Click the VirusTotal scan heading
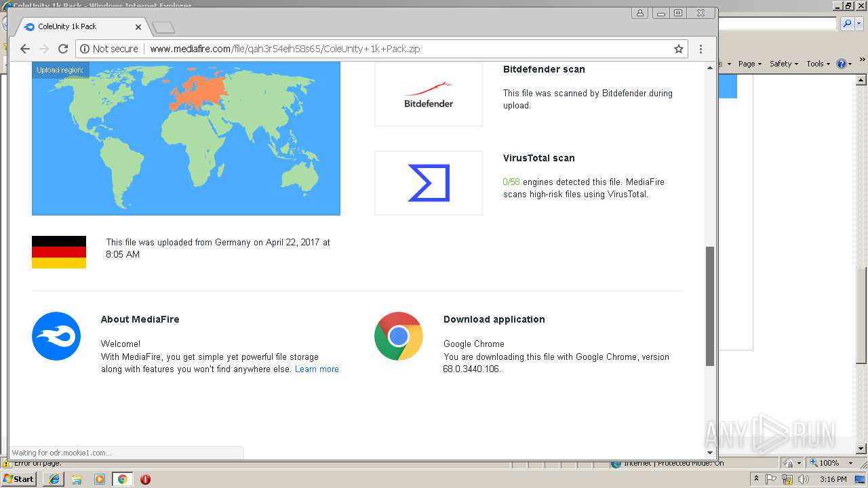 point(539,158)
